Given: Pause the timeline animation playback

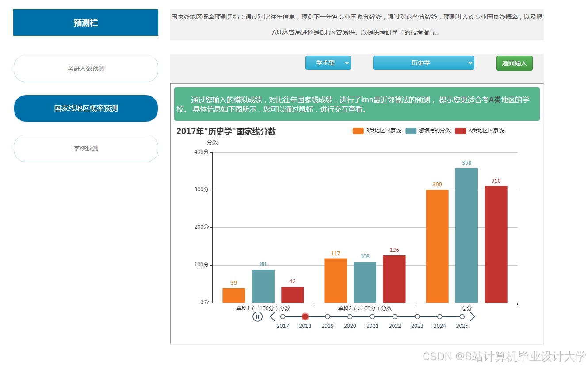Looking at the screenshot, I should pos(258,316).
